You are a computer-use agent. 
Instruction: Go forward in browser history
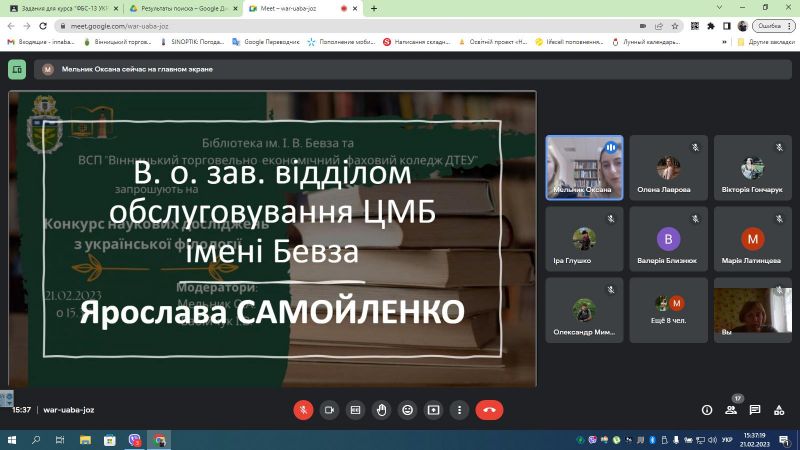[27, 26]
